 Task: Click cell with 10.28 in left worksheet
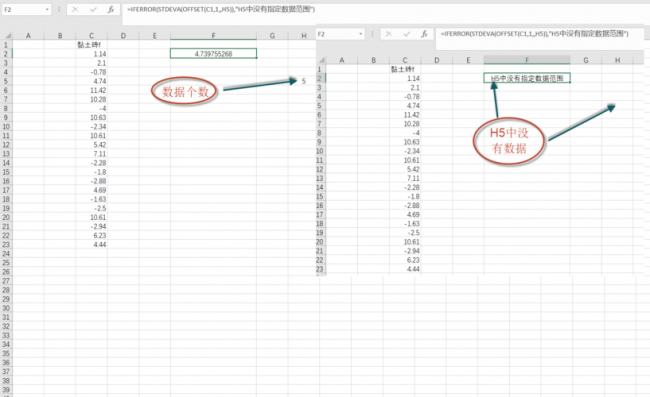point(92,99)
